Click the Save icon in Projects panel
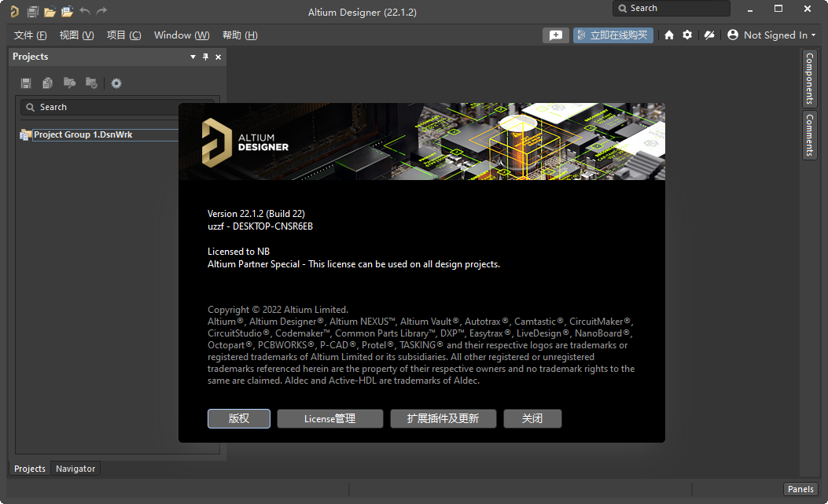The image size is (828, 504). point(25,83)
